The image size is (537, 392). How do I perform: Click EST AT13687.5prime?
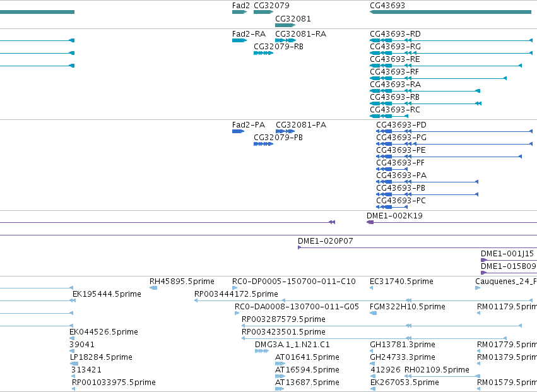pyautogui.click(x=307, y=383)
